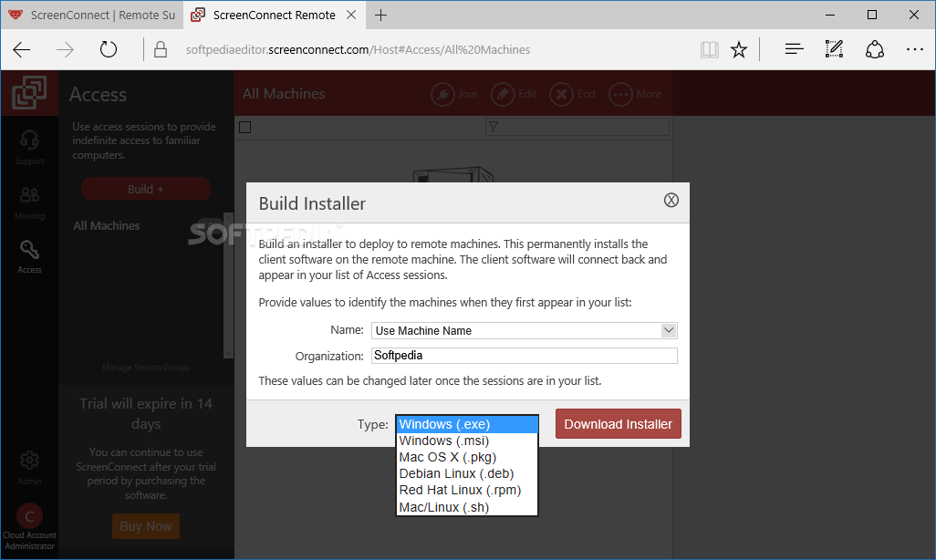Click the Share icon in browser toolbar
Image resolution: width=936 pixels, height=560 pixels.
[875, 49]
